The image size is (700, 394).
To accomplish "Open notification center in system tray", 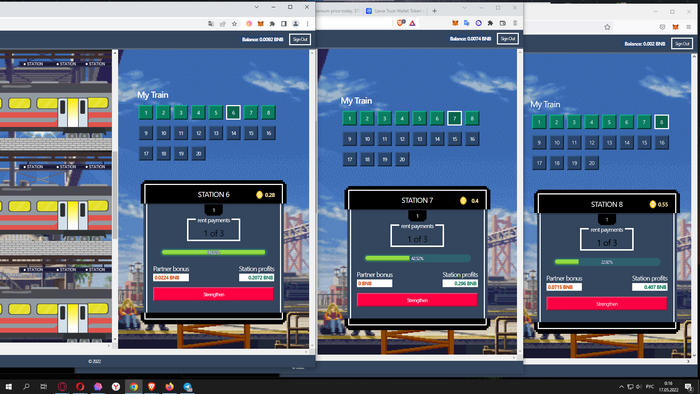I will pyautogui.click(x=689, y=386).
